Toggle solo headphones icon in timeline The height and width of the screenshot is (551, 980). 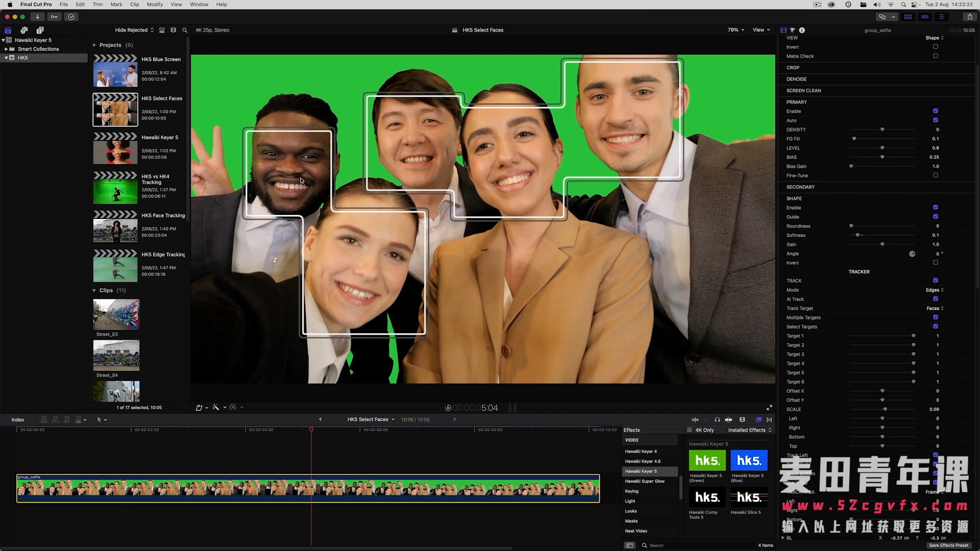[717, 419]
